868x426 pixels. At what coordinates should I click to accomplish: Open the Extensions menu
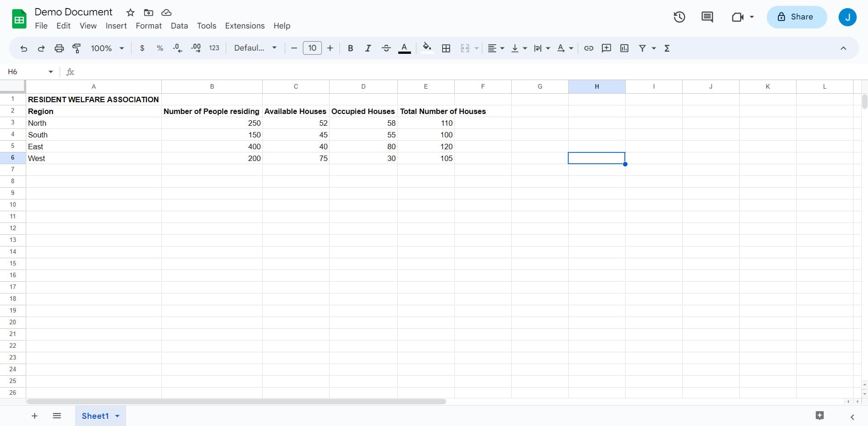245,26
